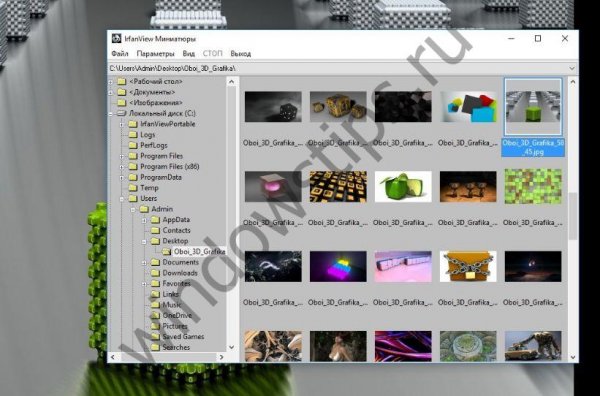Click the greyed СТОП menu item
Screen dimensions: 600x396
tap(212, 54)
